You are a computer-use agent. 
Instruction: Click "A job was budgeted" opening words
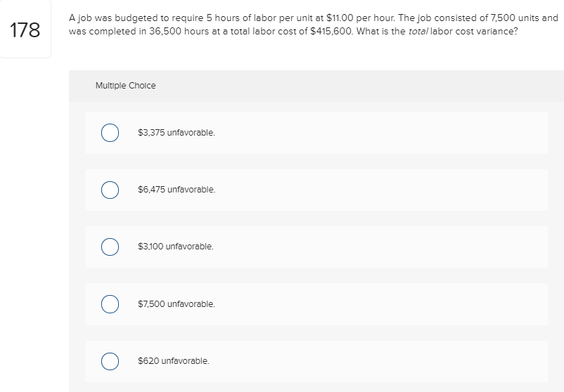(x=104, y=18)
